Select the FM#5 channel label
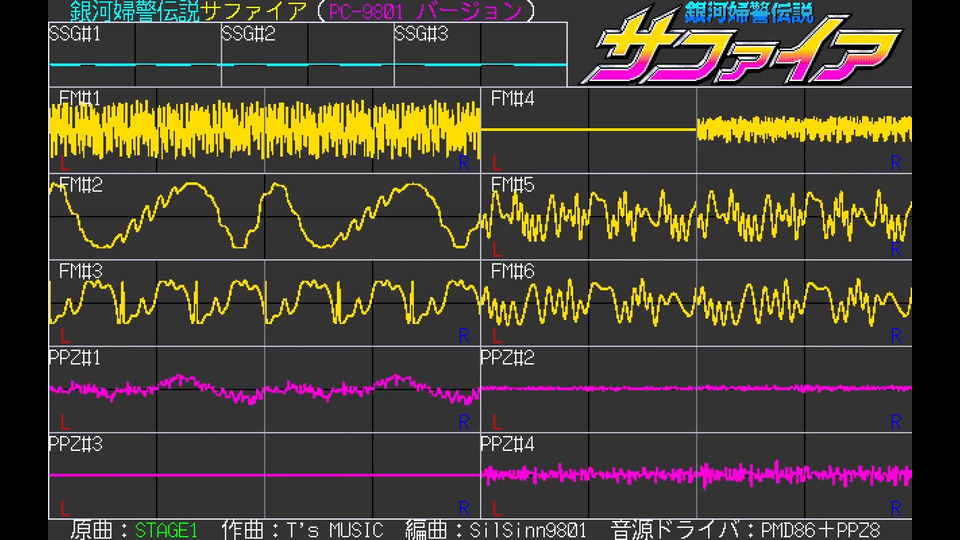The width and height of the screenshot is (960, 540). [512, 185]
